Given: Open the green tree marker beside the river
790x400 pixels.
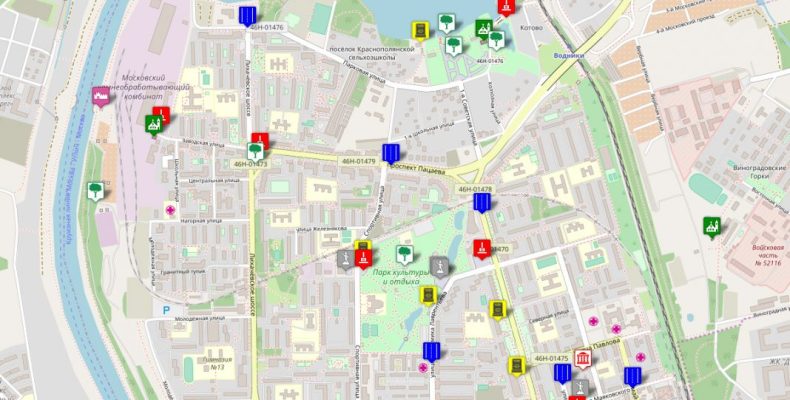Looking at the screenshot, I should pos(95,188).
